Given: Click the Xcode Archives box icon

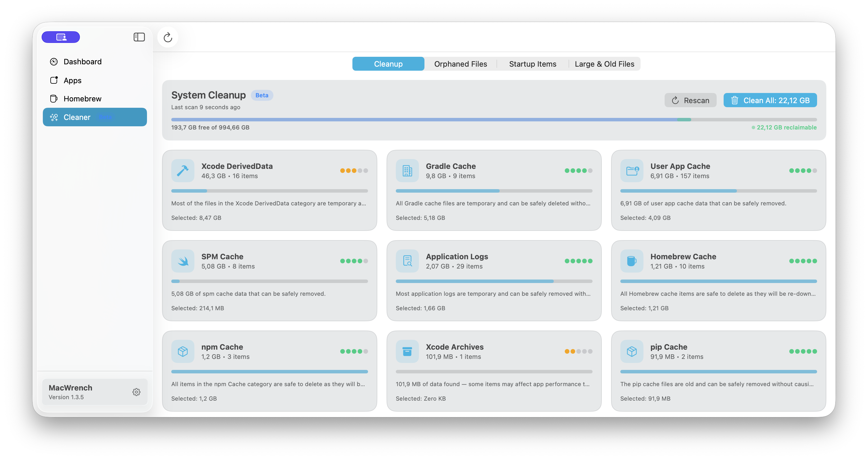Looking at the screenshot, I should point(407,351).
